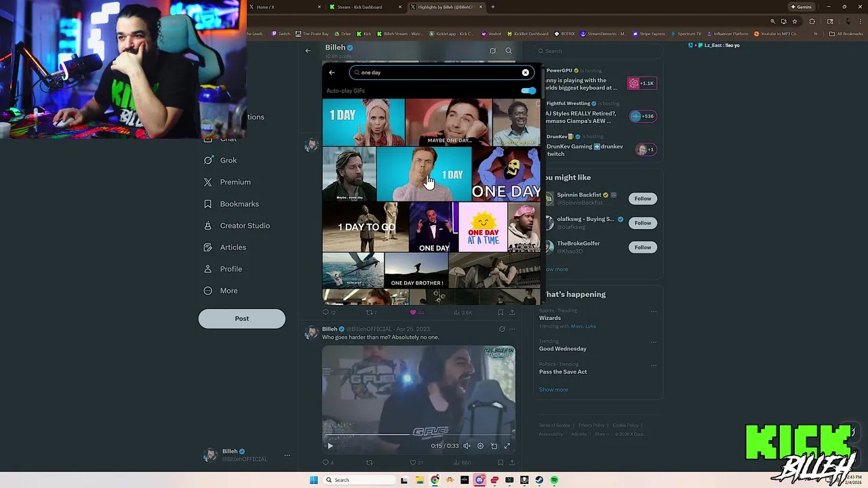Viewport: 868px width, 488px height.
Task: Follow olafkswg
Action: point(643,223)
